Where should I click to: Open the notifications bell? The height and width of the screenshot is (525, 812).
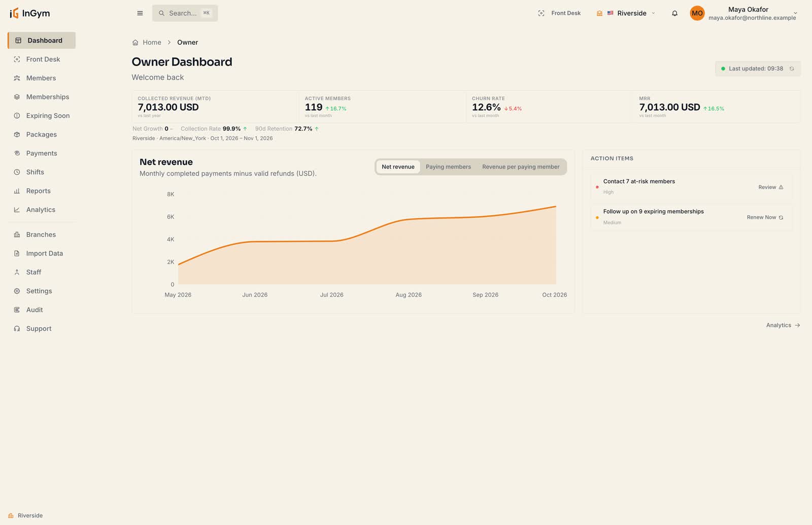tap(674, 13)
